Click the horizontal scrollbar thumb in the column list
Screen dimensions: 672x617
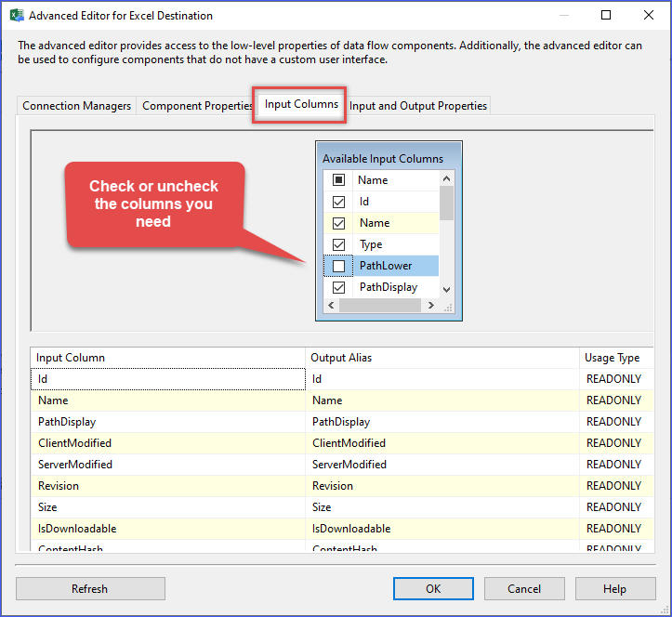click(x=380, y=305)
